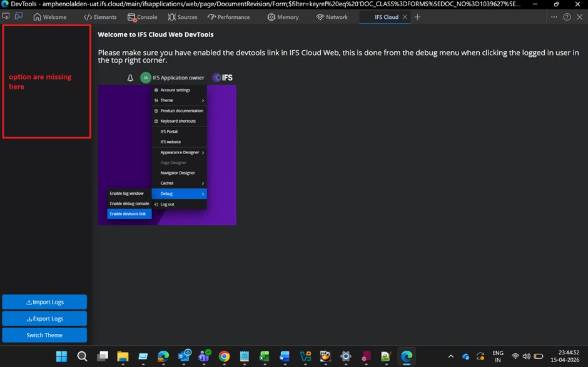The image size is (588, 367).
Task: Close the IFS Cloud tab
Action: coord(405,17)
